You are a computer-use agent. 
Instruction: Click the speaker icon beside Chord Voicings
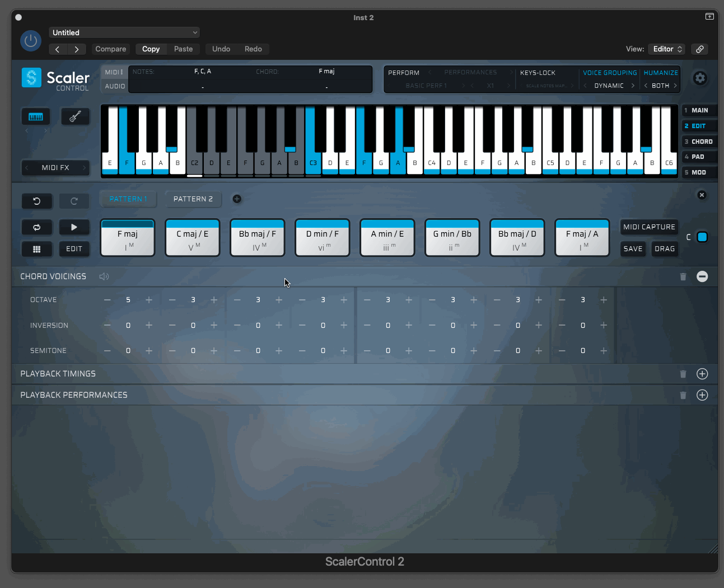104,276
